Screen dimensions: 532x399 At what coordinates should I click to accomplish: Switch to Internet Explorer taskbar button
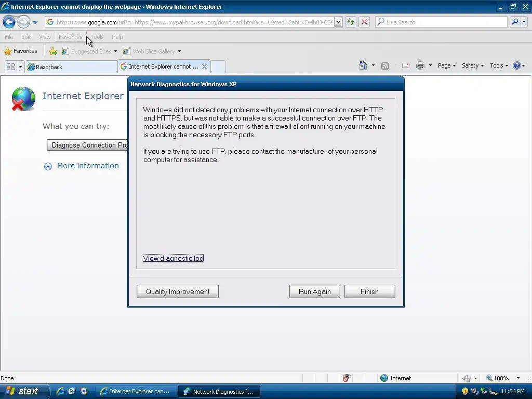(136, 391)
